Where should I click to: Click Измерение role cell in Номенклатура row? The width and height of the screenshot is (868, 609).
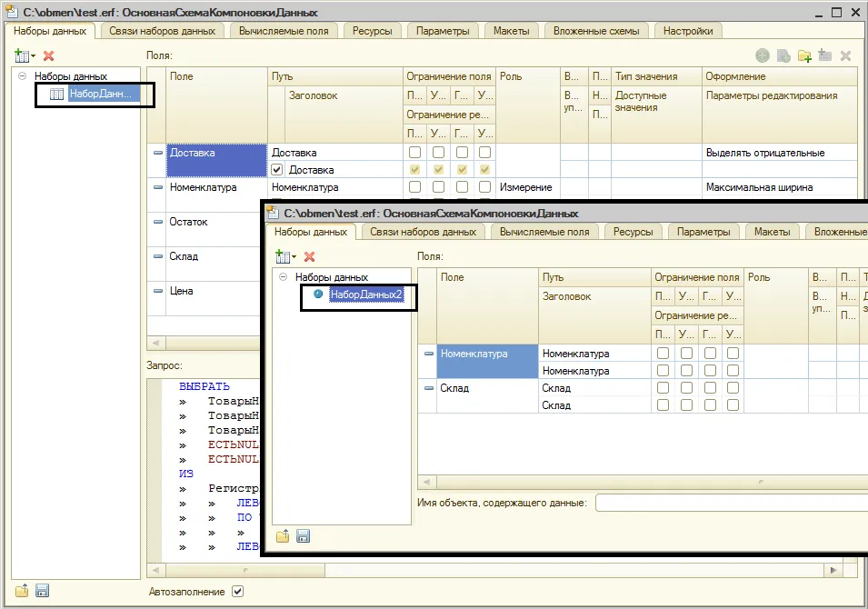[528, 187]
